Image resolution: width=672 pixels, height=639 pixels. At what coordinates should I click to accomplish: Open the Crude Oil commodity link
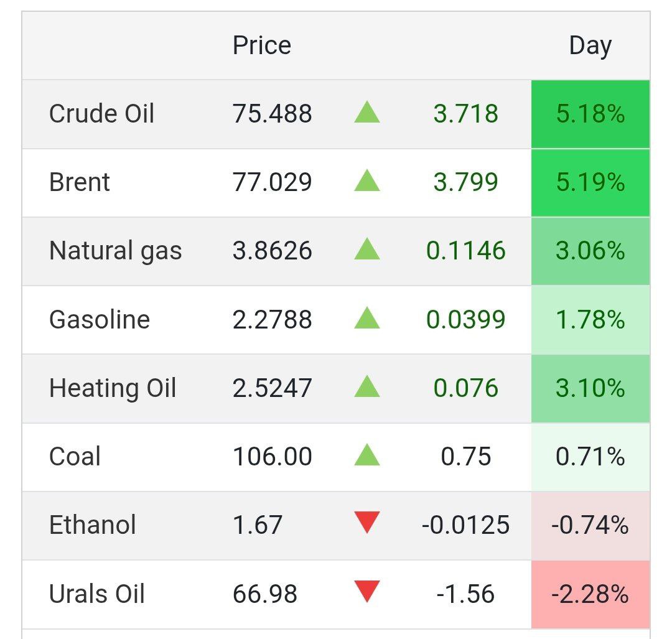click(101, 114)
